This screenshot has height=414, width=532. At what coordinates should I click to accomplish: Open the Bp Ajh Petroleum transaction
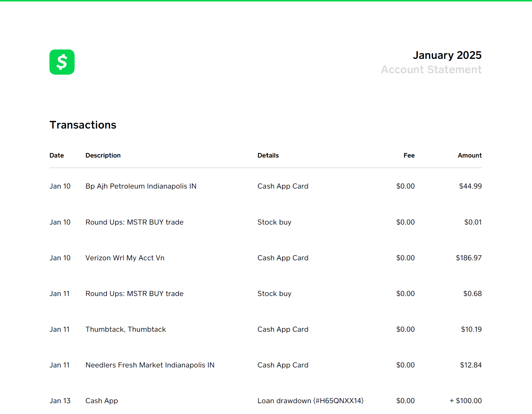[x=141, y=186]
